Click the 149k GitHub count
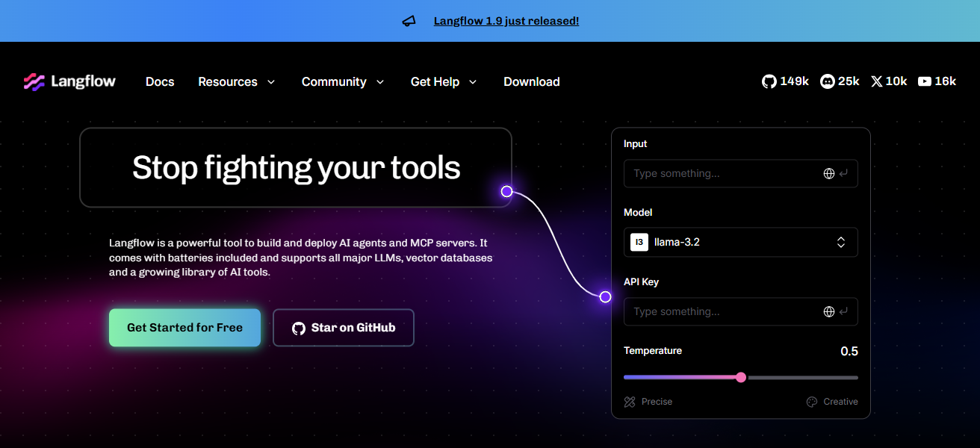Image resolution: width=980 pixels, height=448 pixels. [795, 81]
